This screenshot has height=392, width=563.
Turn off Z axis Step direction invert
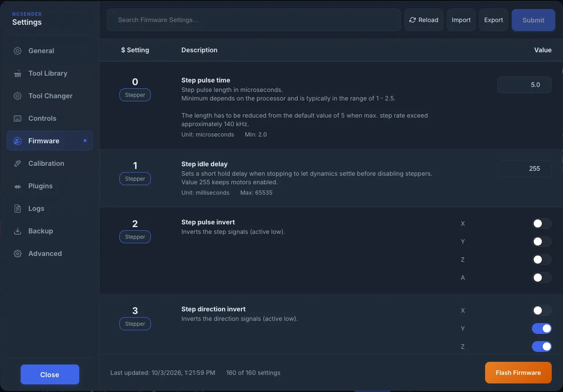click(542, 346)
